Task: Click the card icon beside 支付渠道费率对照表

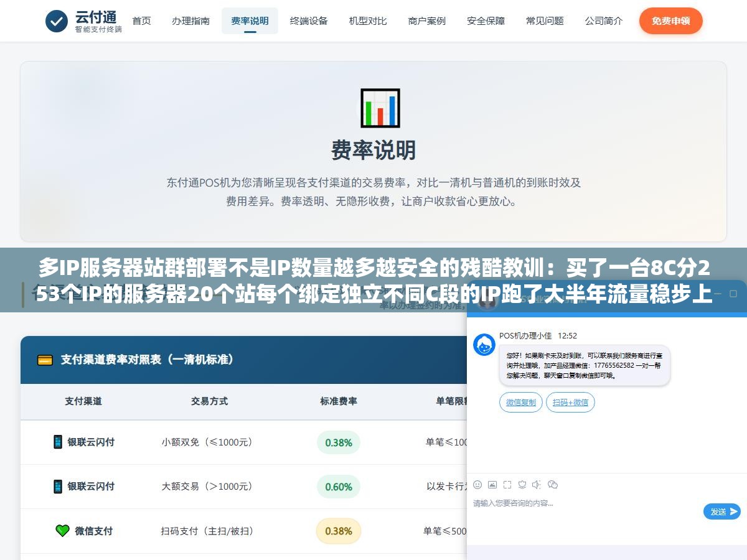Action: 45,360
